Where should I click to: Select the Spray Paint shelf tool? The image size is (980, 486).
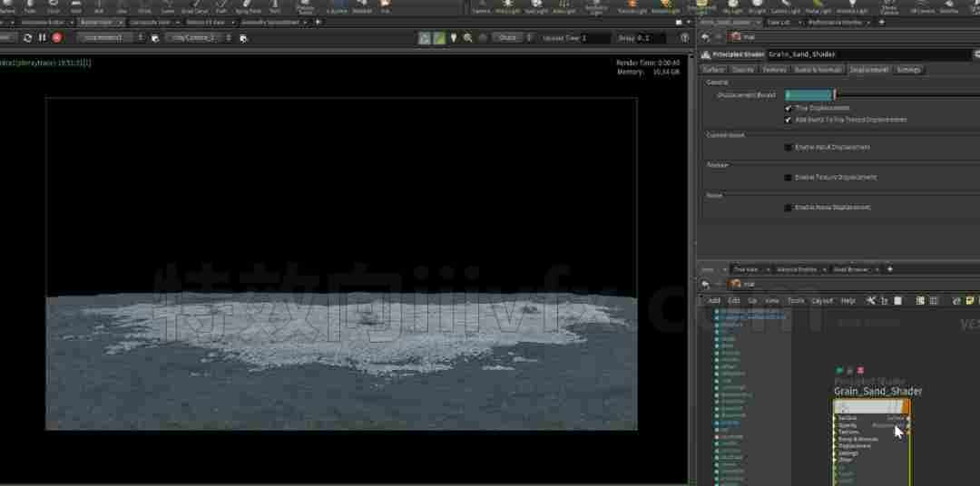click(248, 5)
